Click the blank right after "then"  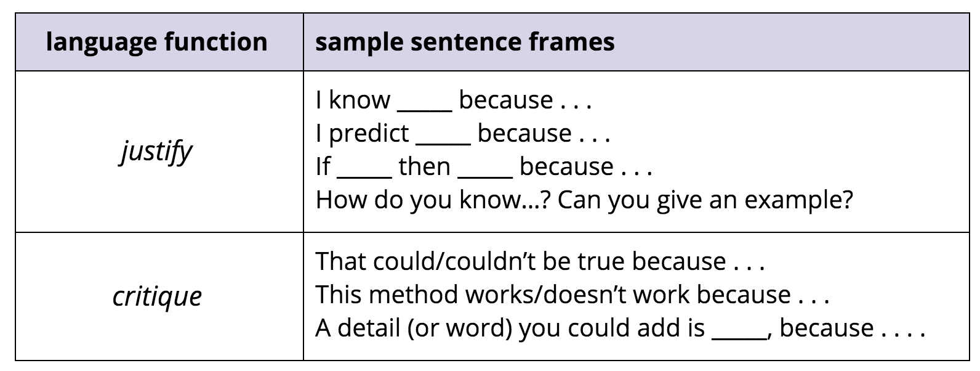485,171
